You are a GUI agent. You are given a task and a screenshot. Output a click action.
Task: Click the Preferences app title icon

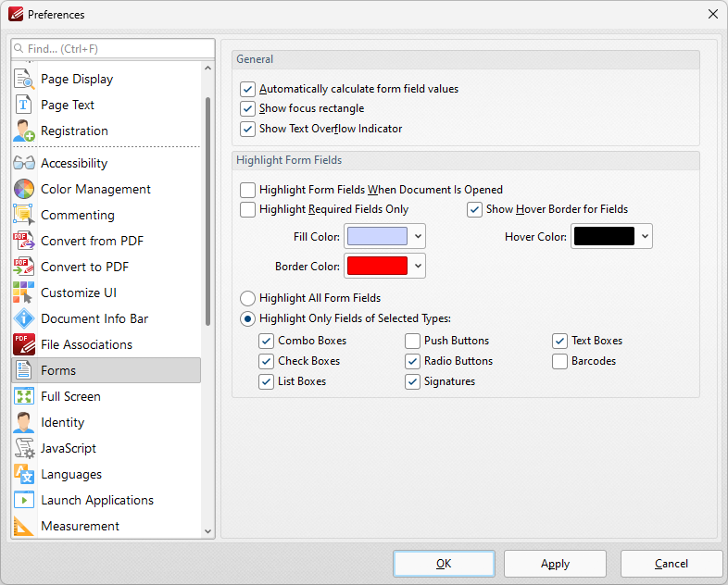[x=16, y=15]
